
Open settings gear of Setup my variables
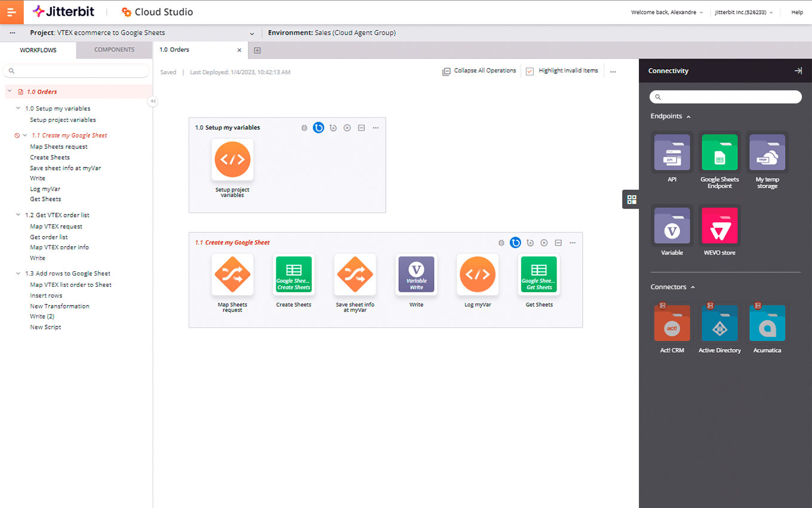304,128
